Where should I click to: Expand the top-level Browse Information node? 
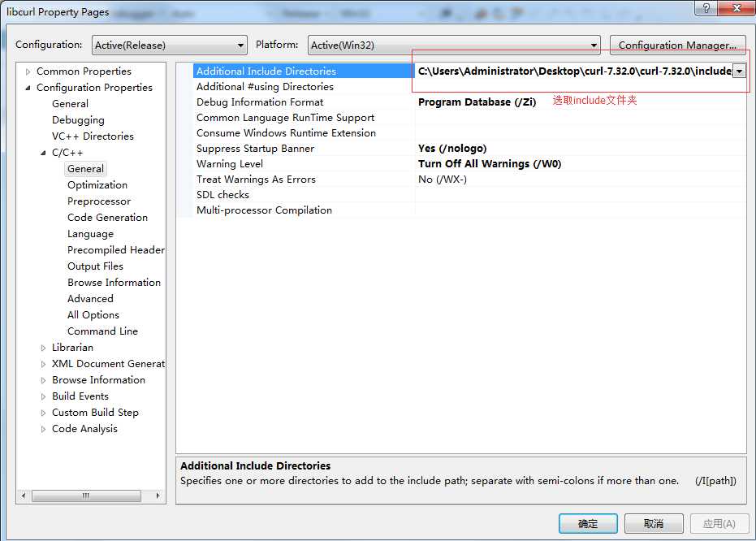pyautogui.click(x=43, y=380)
